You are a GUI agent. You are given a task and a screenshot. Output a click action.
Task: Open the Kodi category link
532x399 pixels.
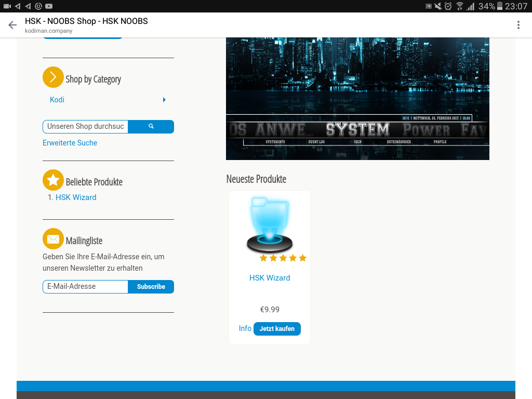tap(57, 100)
